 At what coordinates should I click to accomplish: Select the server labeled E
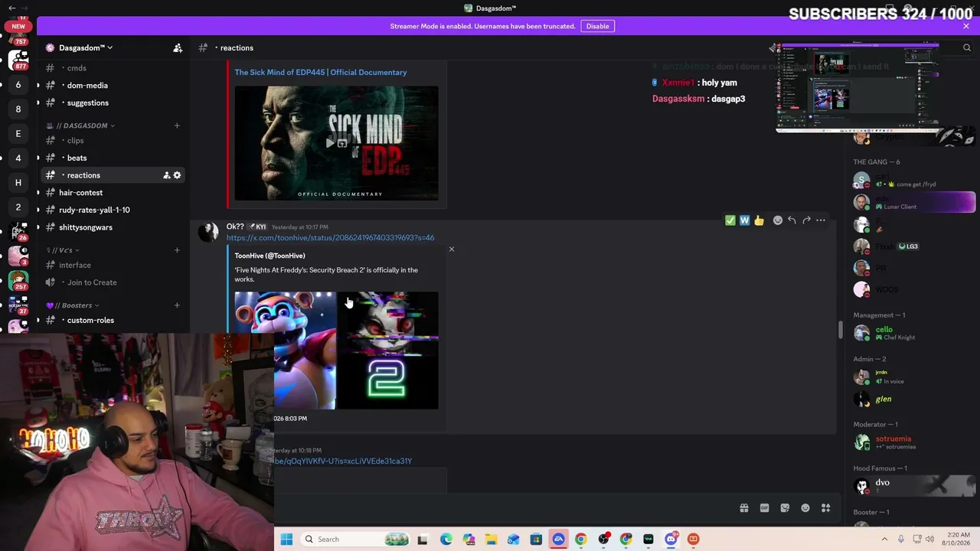18,133
